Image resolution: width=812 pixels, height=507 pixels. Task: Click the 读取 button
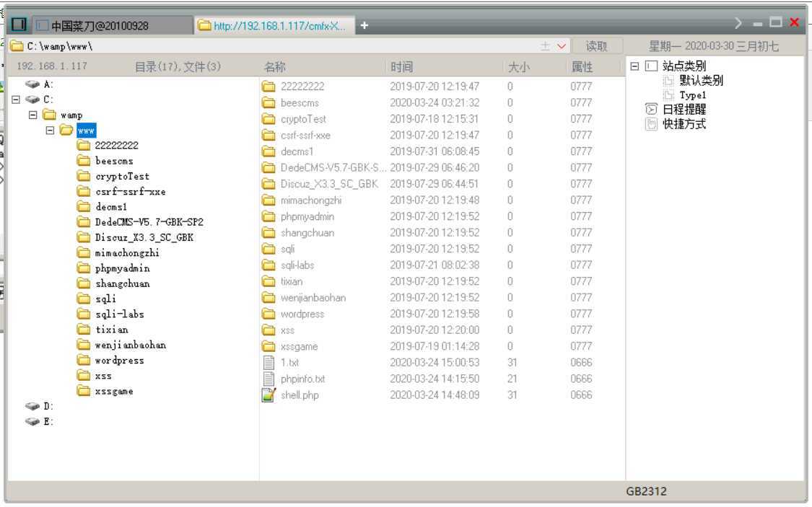(x=597, y=46)
